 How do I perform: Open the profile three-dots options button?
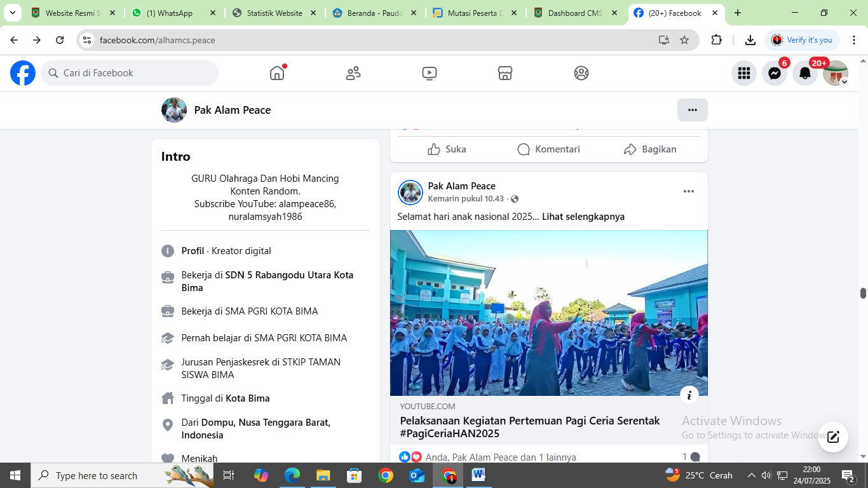693,110
